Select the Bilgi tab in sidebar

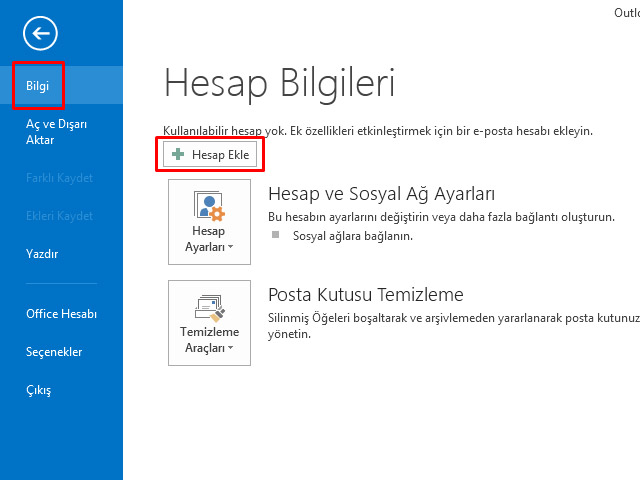[38, 87]
